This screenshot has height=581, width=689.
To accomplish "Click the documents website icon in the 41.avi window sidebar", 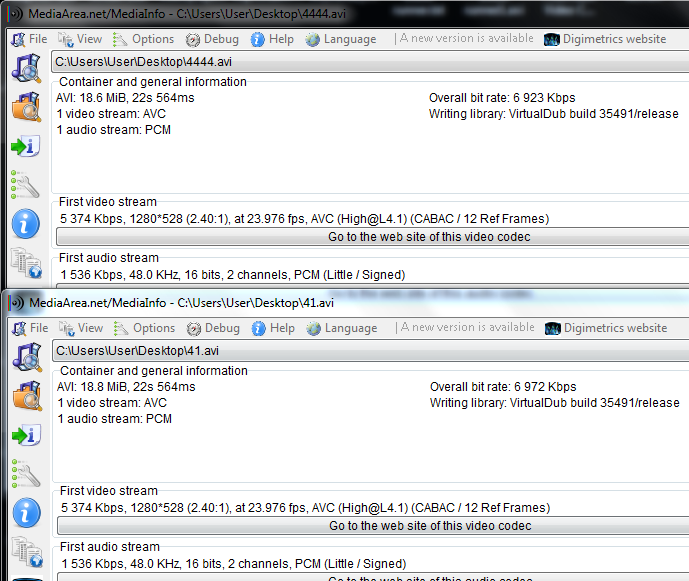I will [x=27, y=552].
